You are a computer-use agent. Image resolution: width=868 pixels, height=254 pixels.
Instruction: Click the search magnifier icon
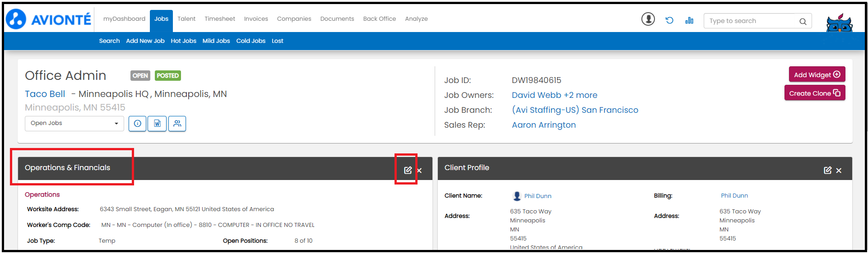803,21
